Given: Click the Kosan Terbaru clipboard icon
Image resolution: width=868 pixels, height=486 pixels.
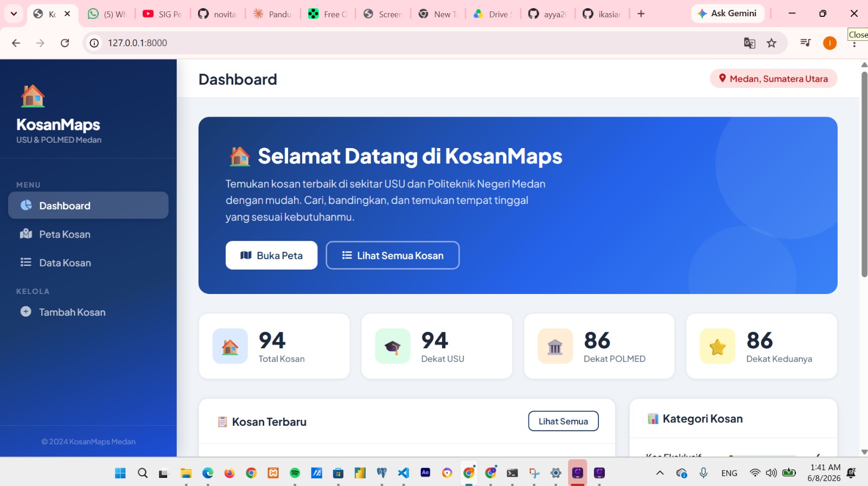Looking at the screenshot, I should coord(222,422).
